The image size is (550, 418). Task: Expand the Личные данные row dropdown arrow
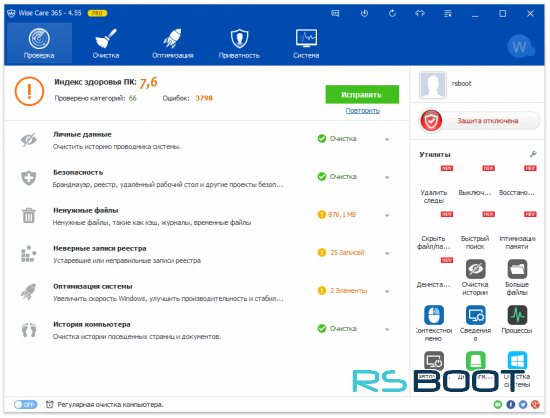point(387,140)
